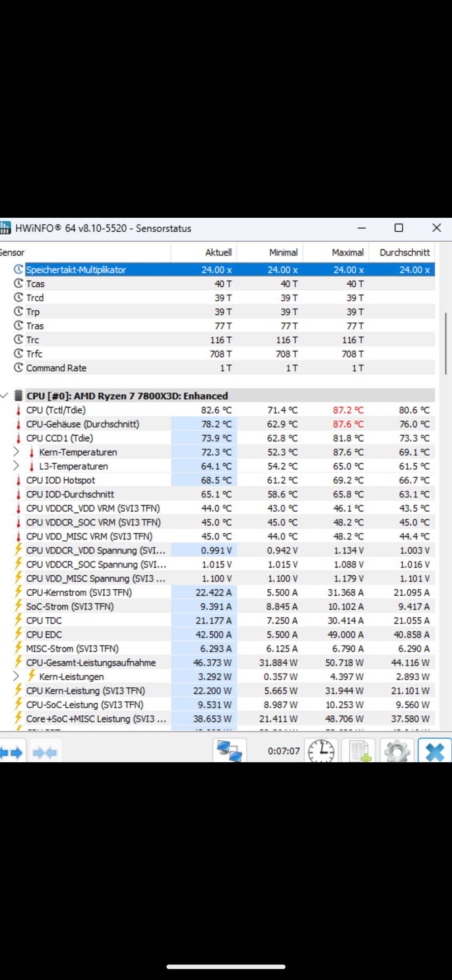This screenshot has width=452, height=980.
Task: Click the thermometer icon beside CPU (Tctl/Tdie)
Action: (18, 410)
